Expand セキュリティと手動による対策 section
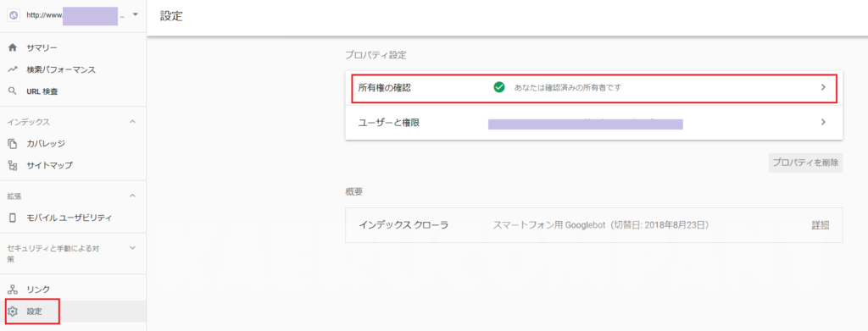 (x=132, y=248)
